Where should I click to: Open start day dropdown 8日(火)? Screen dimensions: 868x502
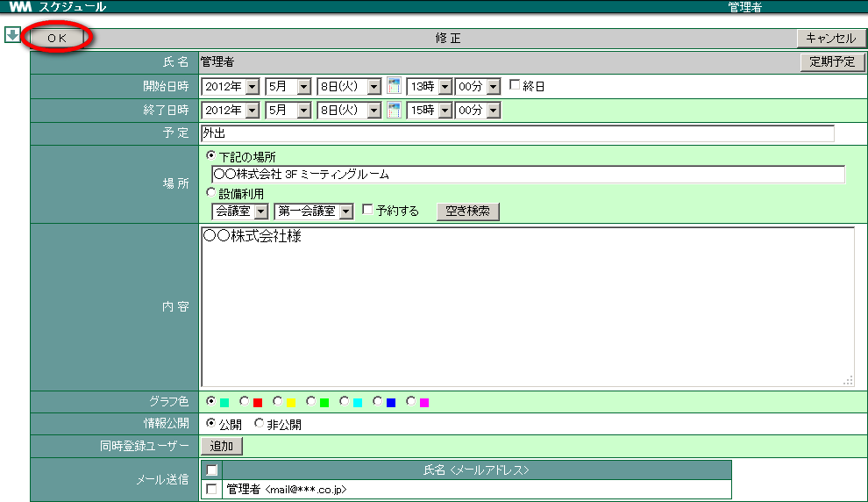[349, 86]
